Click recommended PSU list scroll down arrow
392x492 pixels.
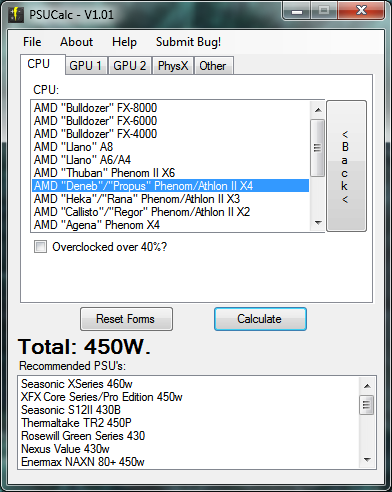coord(367,460)
